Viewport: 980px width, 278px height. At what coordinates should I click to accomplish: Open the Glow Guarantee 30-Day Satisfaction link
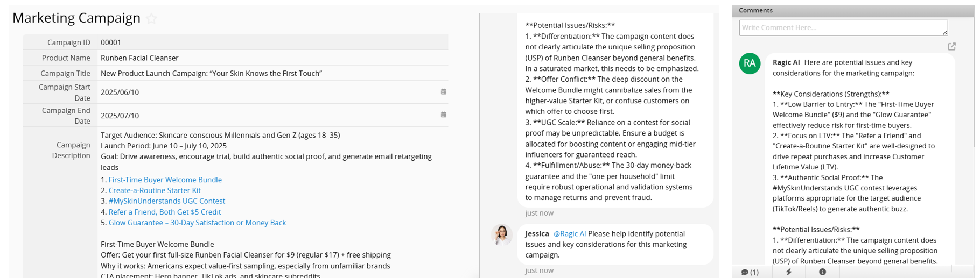click(197, 223)
